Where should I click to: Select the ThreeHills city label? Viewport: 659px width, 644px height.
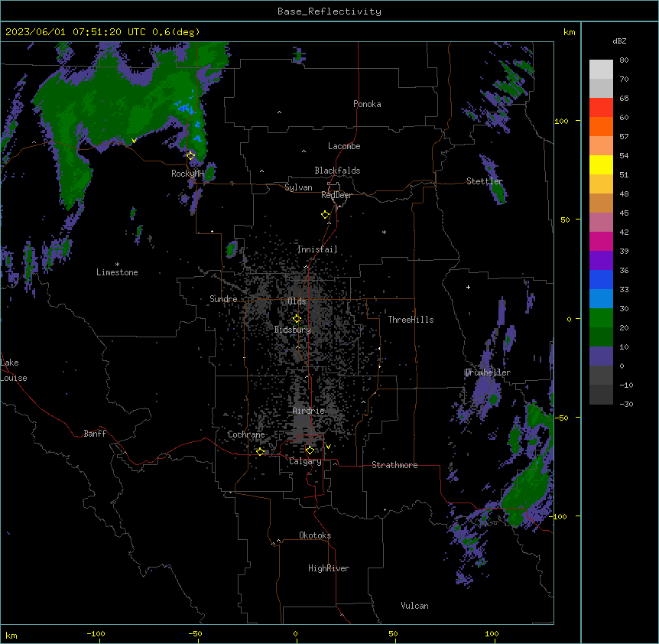(x=411, y=320)
